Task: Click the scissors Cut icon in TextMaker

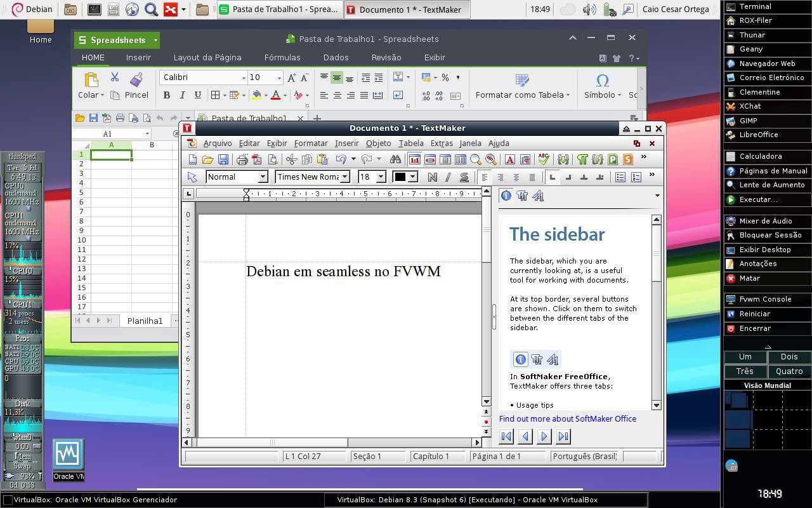Action: click(x=291, y=159)
